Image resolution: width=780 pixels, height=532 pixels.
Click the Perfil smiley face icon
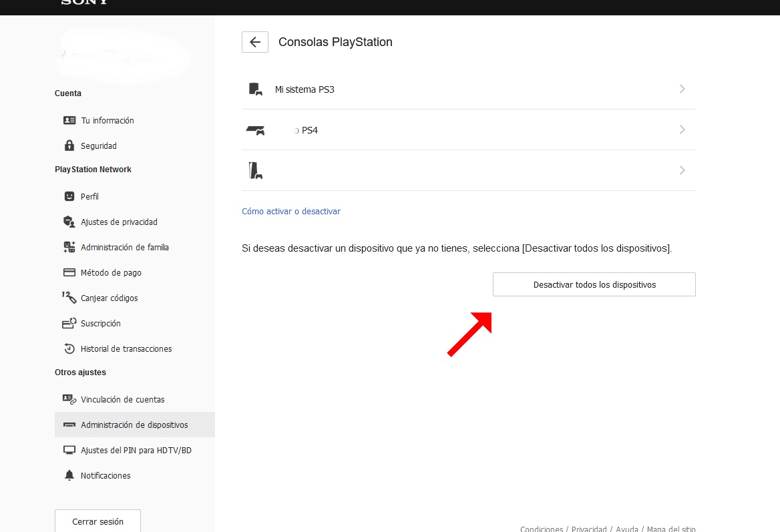(69, 196)
